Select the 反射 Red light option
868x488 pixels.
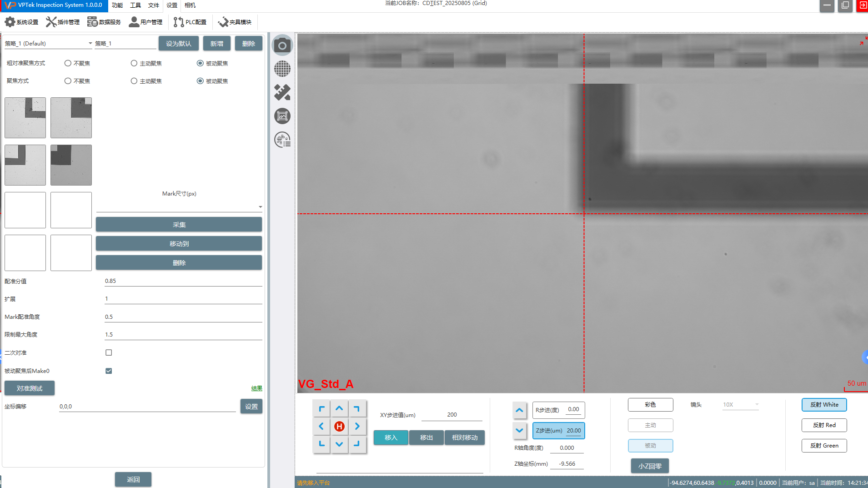(823, 425)
